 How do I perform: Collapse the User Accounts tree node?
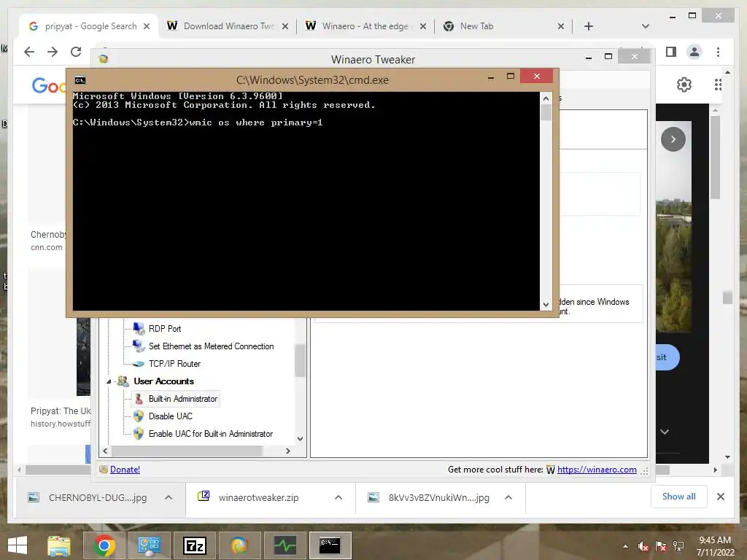click(x=109, y=381)
